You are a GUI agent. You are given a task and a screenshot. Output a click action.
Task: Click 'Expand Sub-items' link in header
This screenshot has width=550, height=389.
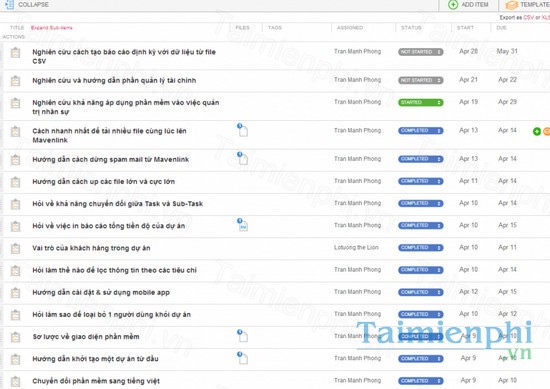(52, 28)
